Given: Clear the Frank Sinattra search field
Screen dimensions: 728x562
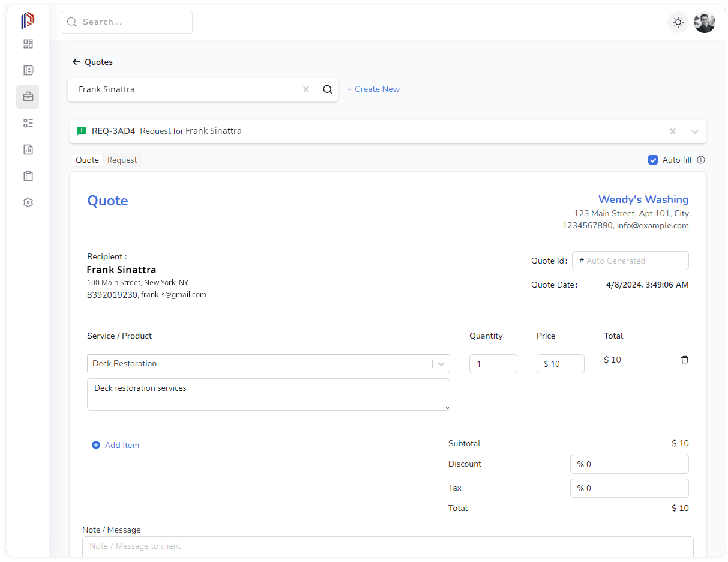Looking at the screenshot, I should 306,89.
